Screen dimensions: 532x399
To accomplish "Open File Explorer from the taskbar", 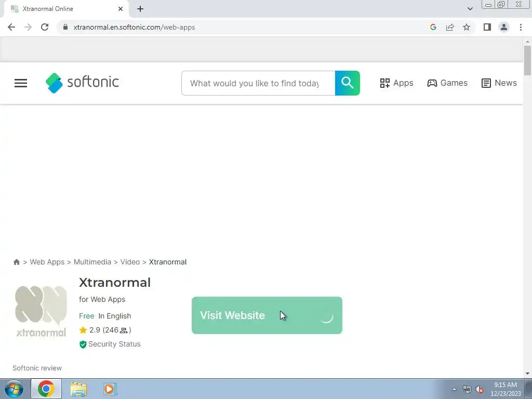I will click(x=78, y=389).
